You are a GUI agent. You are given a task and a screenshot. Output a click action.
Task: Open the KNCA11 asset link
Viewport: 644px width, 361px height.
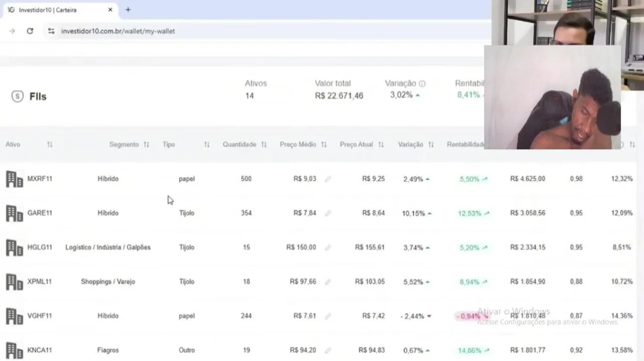40,350
